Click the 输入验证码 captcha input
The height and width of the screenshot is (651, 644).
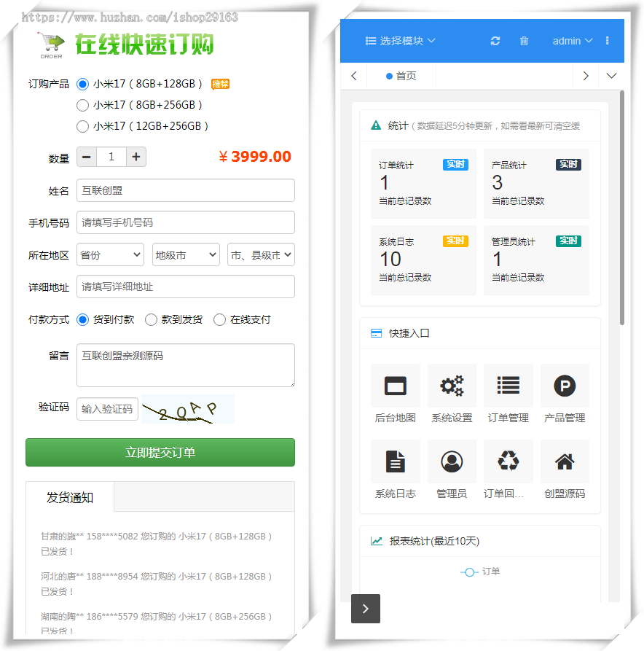click(x=108, y=409)
